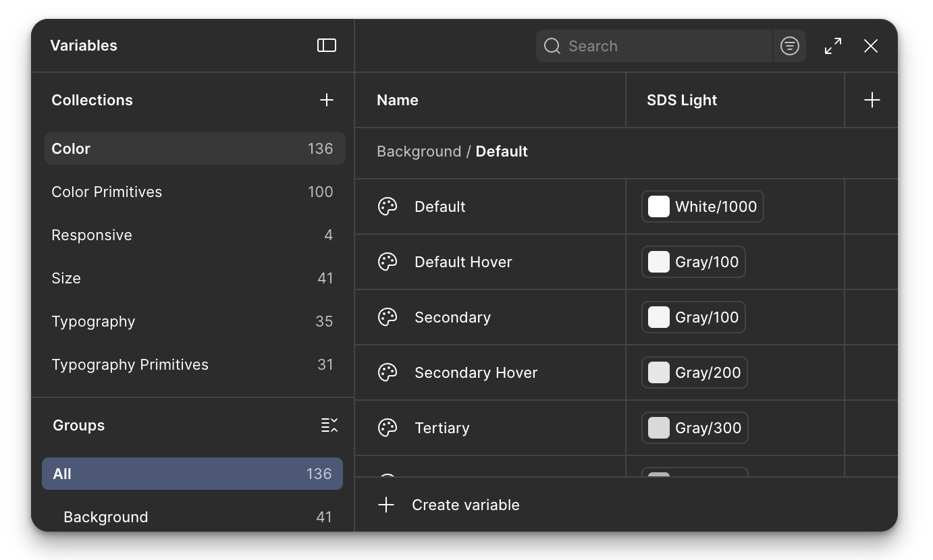Select the Color Primitives collection
The height and width of the screenshot is (560, 933).
(107, 192)
